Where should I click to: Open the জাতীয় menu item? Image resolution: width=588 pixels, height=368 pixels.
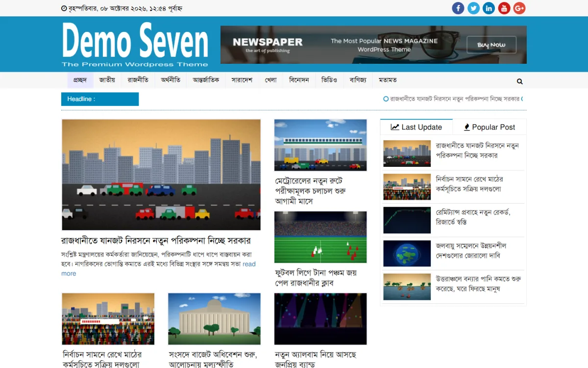point(107,80)
